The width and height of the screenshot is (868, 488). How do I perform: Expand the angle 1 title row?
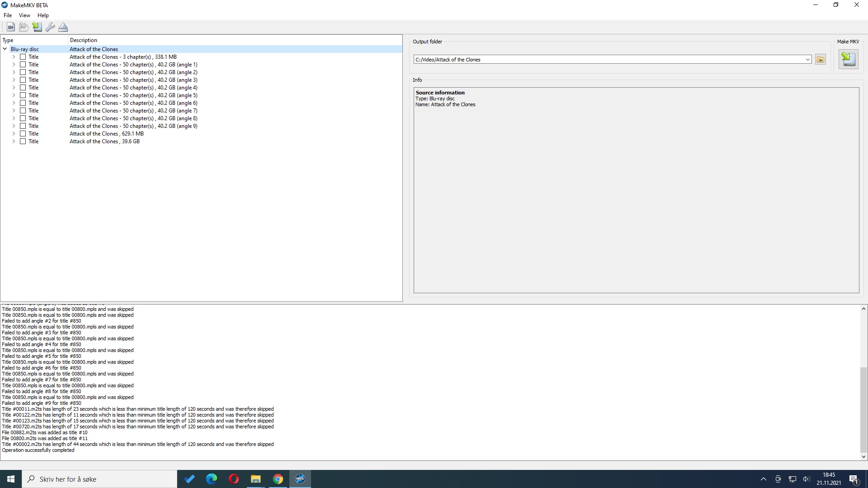coord(14,65)
